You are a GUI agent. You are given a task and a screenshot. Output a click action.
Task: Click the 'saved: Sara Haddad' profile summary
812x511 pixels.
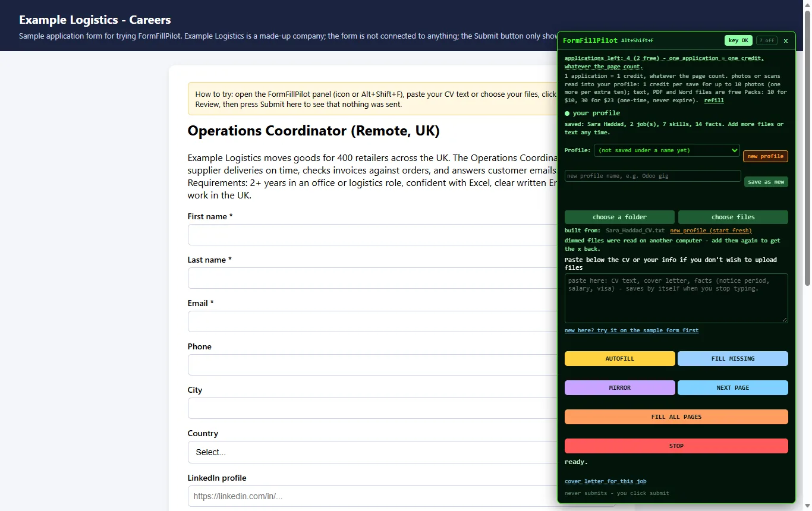tap(674, 128)
